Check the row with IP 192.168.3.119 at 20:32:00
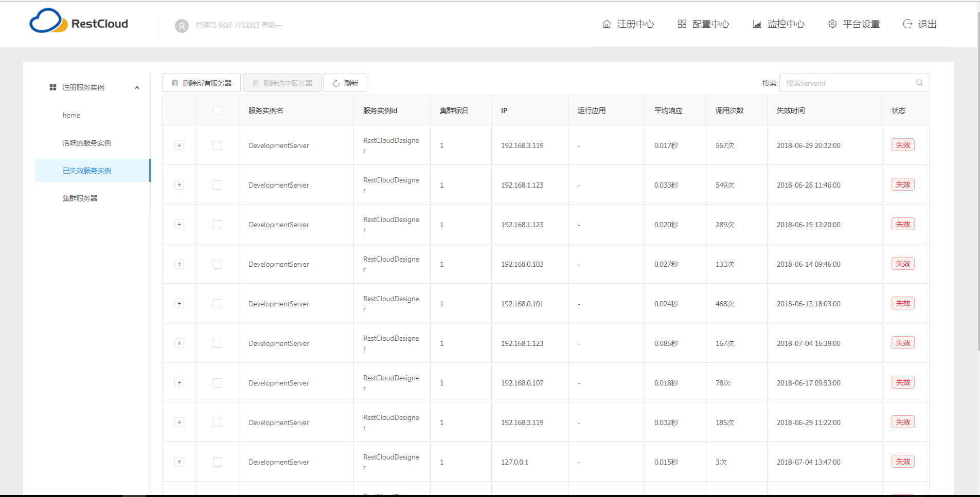The width and height of the screenshot is (980, 497). (218, 145)
